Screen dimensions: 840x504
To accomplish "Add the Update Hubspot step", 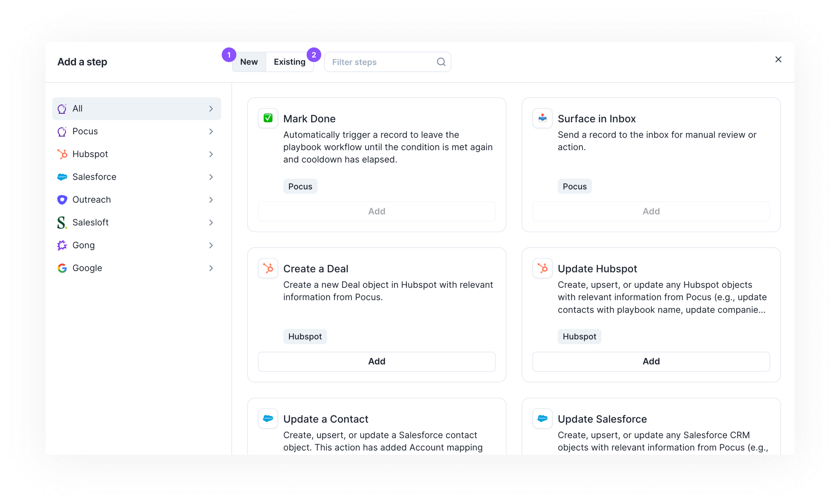I will click(x=651, y=361).
